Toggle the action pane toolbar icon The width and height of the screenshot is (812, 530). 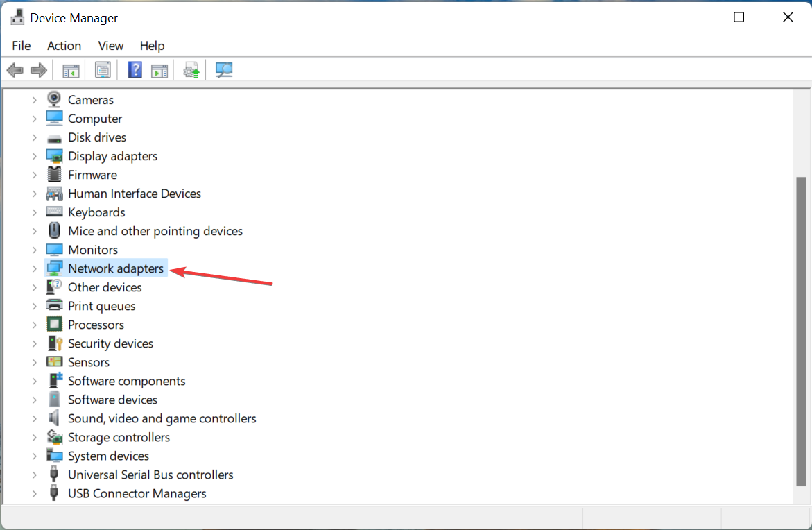[159, 71]
